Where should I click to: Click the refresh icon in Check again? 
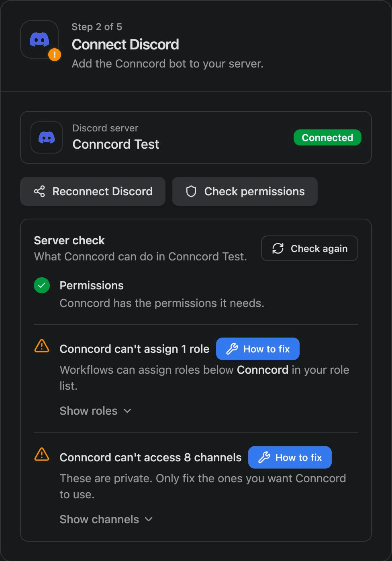(278, 248)
